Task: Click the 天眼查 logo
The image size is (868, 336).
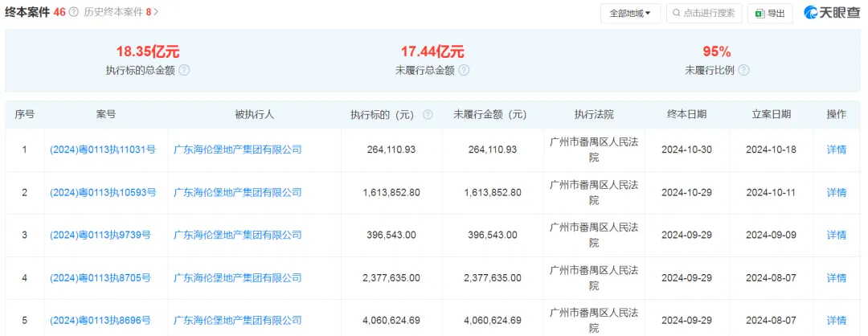Action: tap(833, 13)
